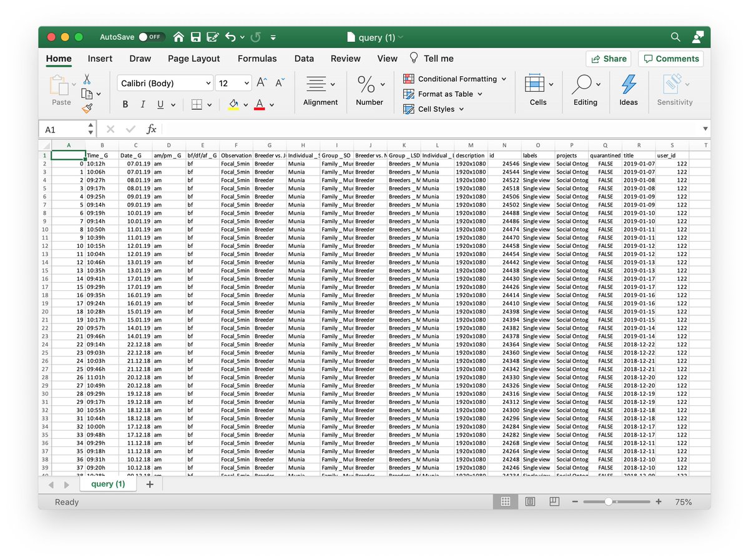Open the Number format group
The height and width of the screenshot is (560, 749).
[370, 91]
